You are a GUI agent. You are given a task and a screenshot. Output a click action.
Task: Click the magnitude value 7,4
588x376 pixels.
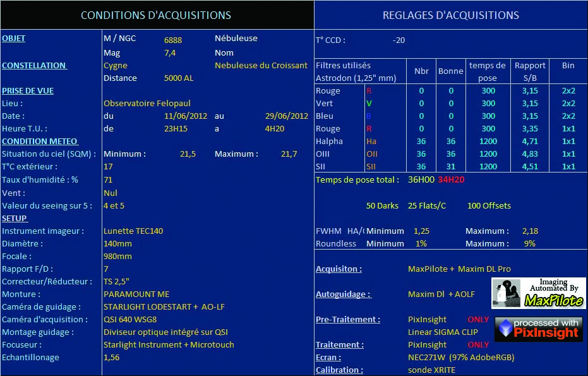coord(170,53)
